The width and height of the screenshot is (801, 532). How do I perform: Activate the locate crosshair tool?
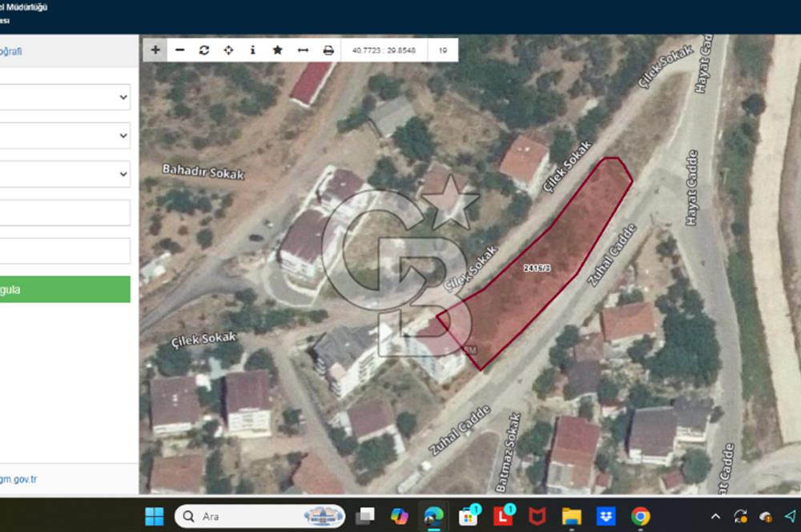tap(228, 50)
